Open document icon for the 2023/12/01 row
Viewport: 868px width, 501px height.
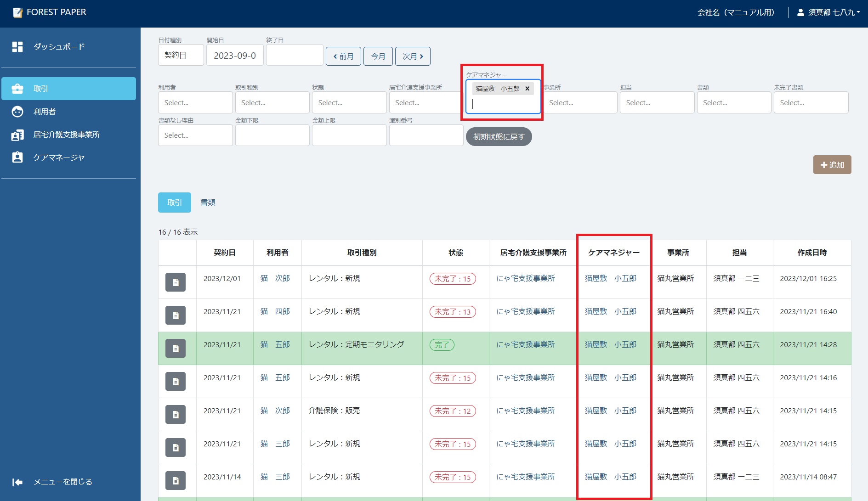[176, 282]
